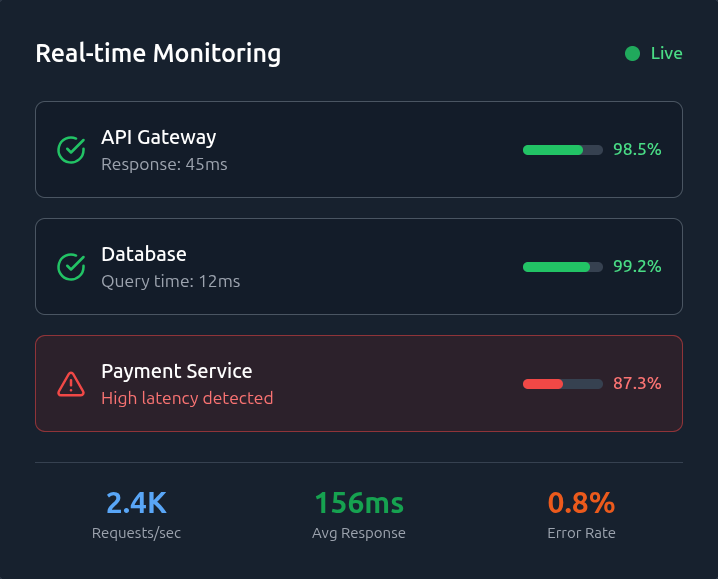Click the Database uptime progress bar
Viewport: 718px width, 579px height.
pyautogui.click(x=562, y=267)
